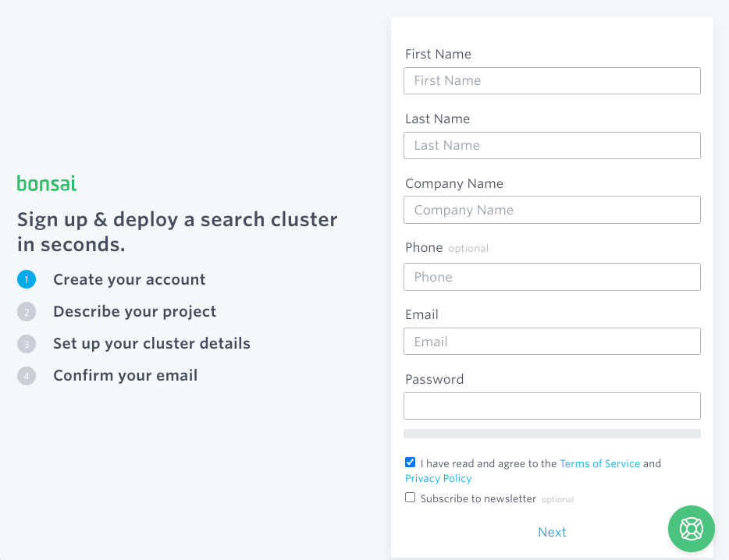The image size is (729, 560).
Task: Focus the Email input field
Action: pyautogui.click(x=552, y=342)
